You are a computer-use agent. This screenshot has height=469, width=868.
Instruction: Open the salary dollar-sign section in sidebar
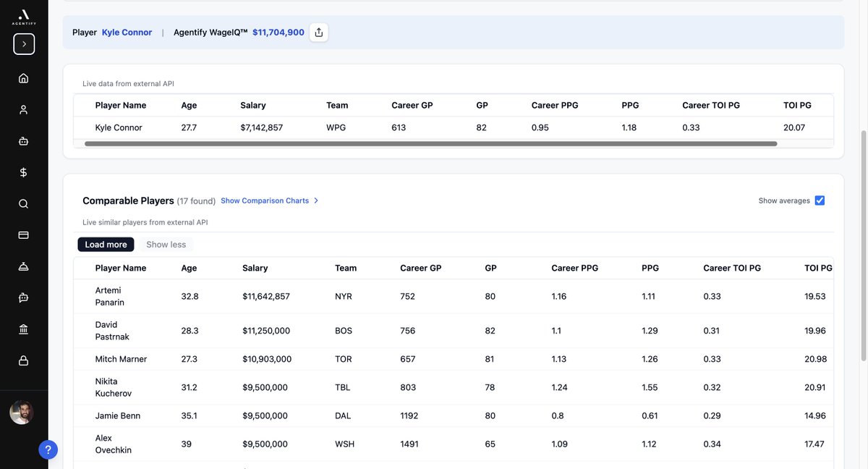[x=22, y=172]
